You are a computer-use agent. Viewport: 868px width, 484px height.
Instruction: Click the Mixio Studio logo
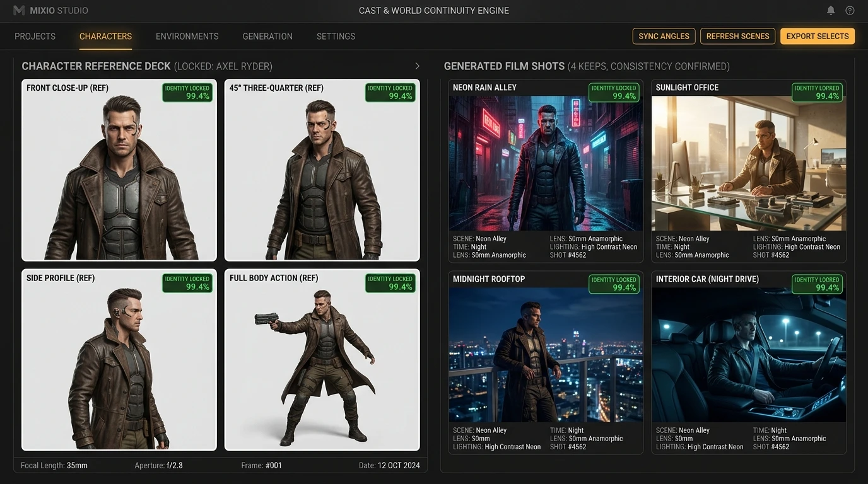click(x=50, y=11)
